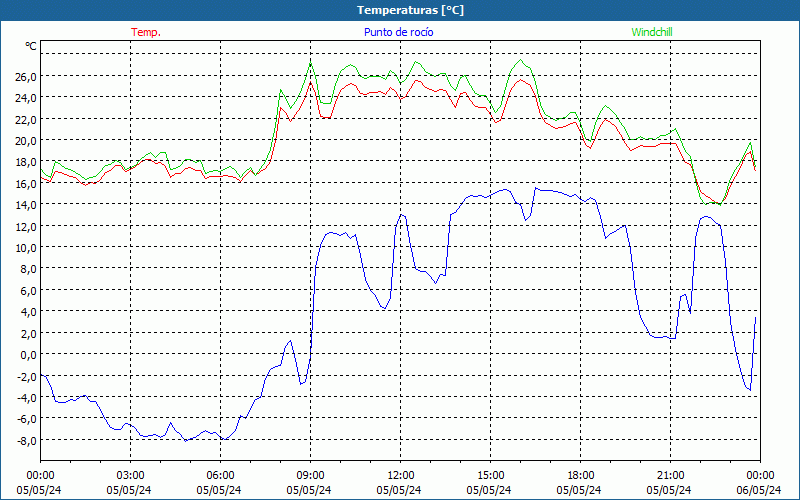Click the '10,0' y-axis value
This screenshot has width=800, height=500.
tap(27, 247)
